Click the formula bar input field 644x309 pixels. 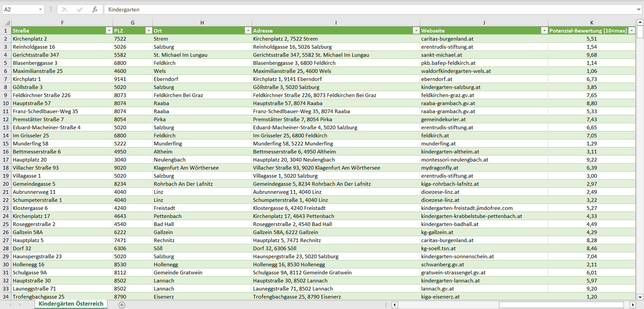coord(370,9)
